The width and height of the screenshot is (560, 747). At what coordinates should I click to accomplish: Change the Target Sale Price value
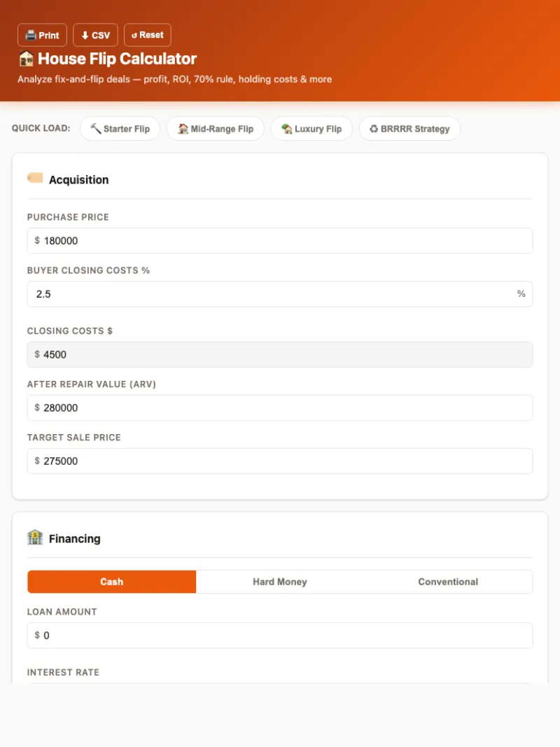pyautogui.click(x=280, y=461)
